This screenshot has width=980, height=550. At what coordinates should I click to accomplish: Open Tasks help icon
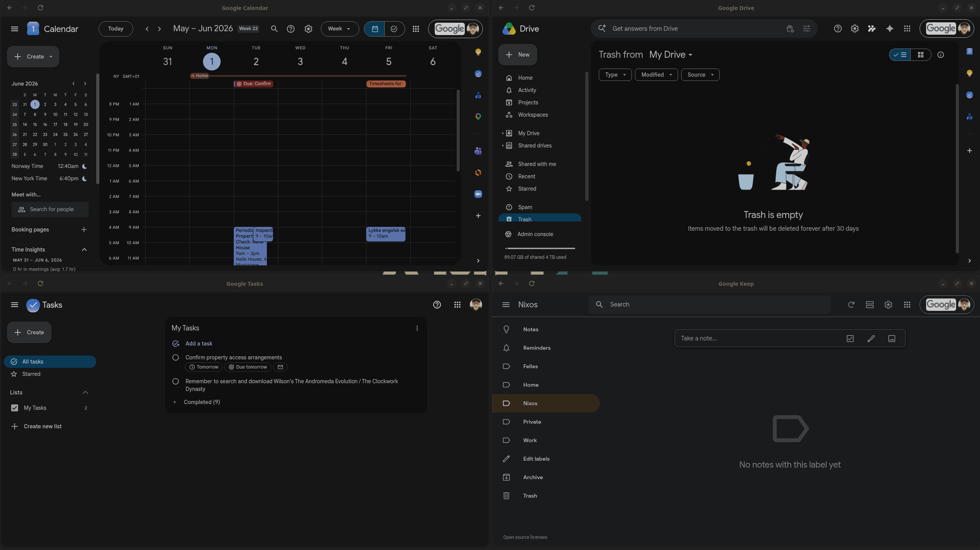437,305
